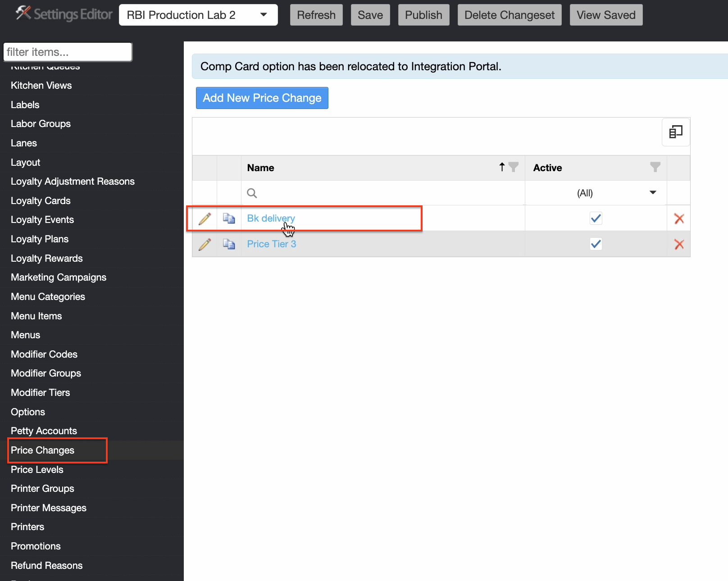This screenshot has width=728, height=581.
Task: Toggle Active checkbox for Price Tier 3
Action: [x=596, y=244]
